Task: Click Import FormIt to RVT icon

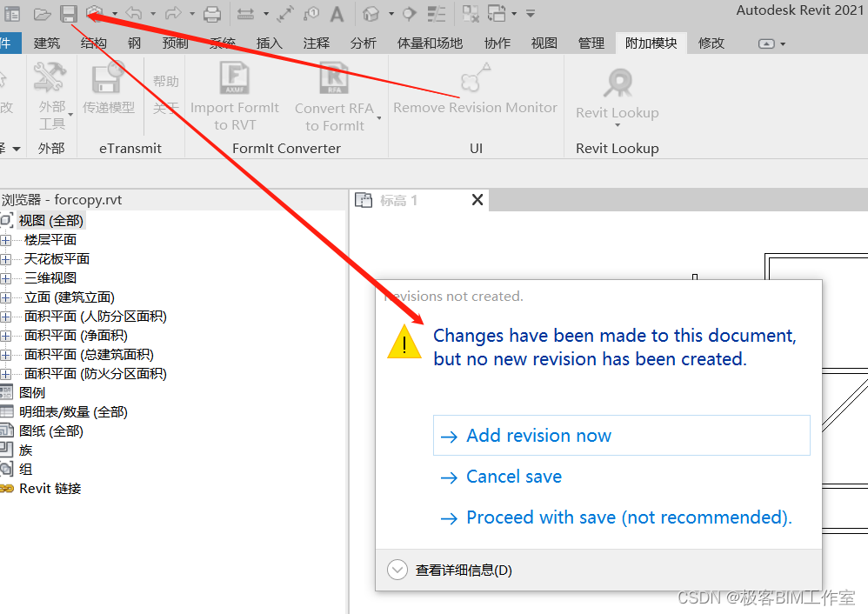Action: (x=235, y=77)
